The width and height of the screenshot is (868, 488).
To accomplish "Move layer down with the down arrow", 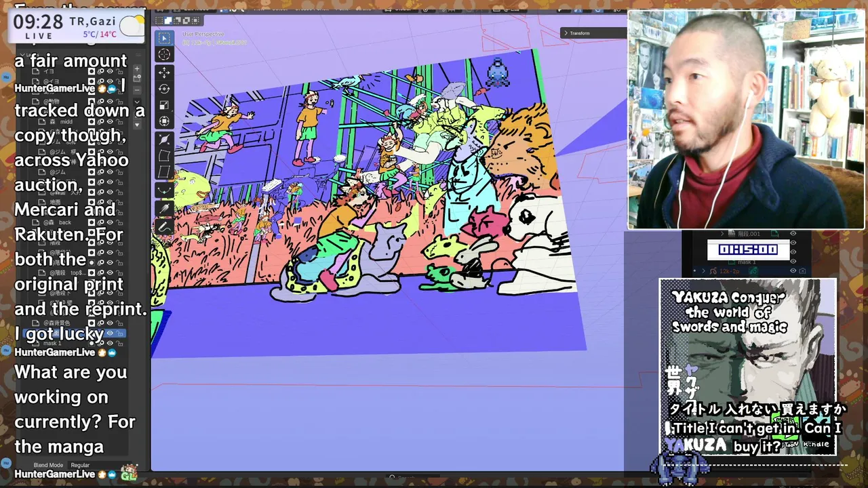I will [x=137, y=125].
